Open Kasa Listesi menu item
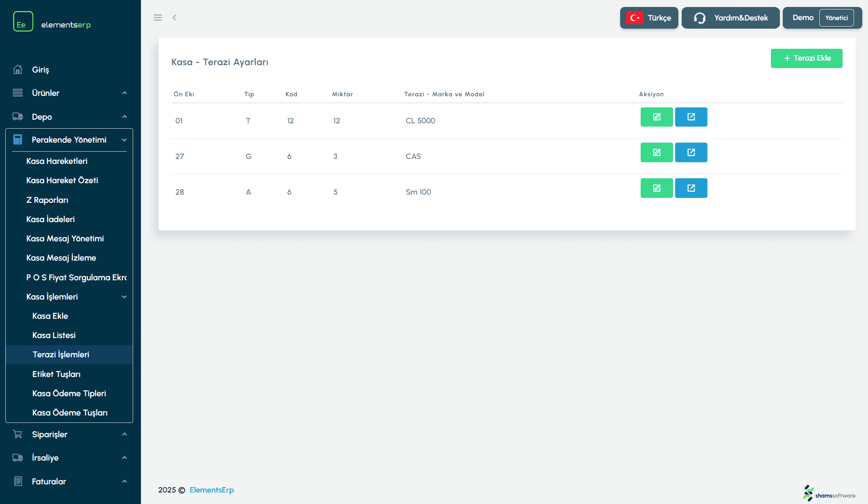Image resolution: width=868 pixels, height=504 pixels. pyautogui.click(x=54, y=335)
